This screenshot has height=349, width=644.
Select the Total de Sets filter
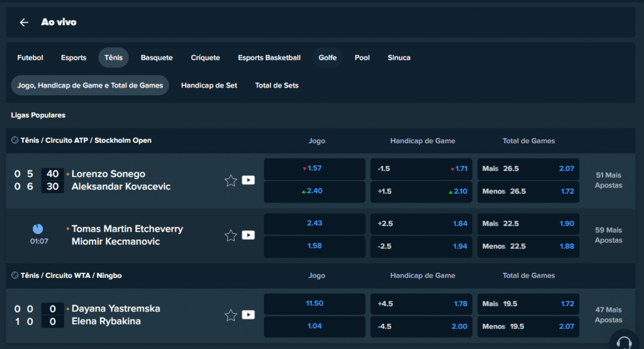[277, 86]
